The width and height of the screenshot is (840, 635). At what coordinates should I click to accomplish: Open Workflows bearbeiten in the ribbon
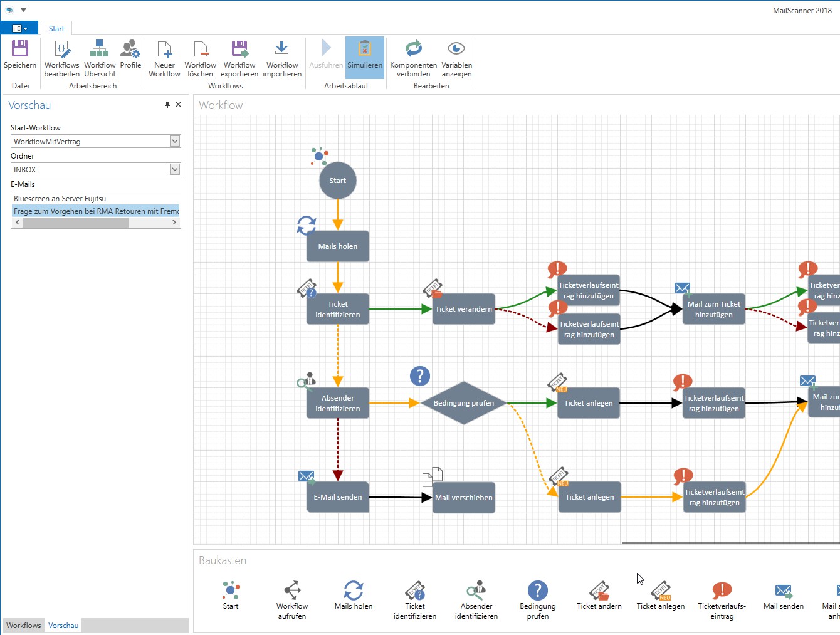point(61,50)
